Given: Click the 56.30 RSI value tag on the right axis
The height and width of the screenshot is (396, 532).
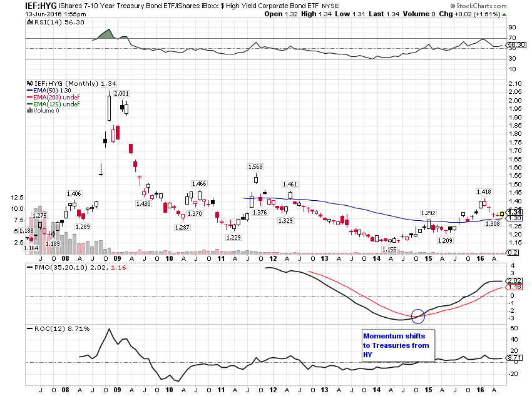Looking at the screenshot, I should click(516, 45).
